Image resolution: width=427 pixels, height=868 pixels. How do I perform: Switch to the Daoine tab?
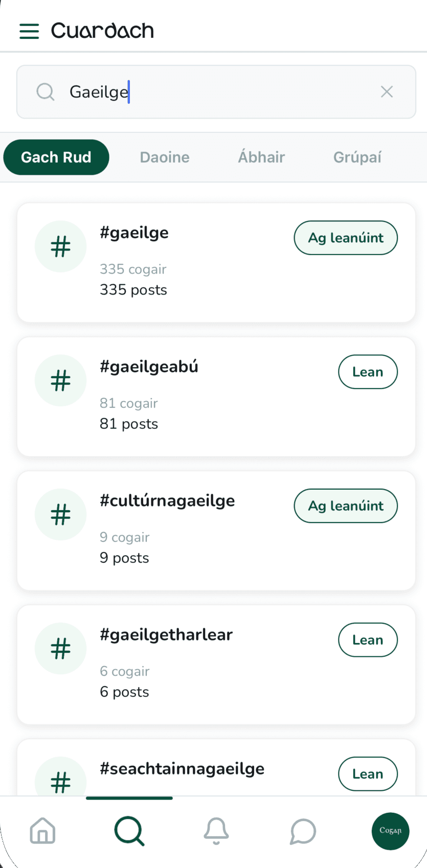point(165,157)
